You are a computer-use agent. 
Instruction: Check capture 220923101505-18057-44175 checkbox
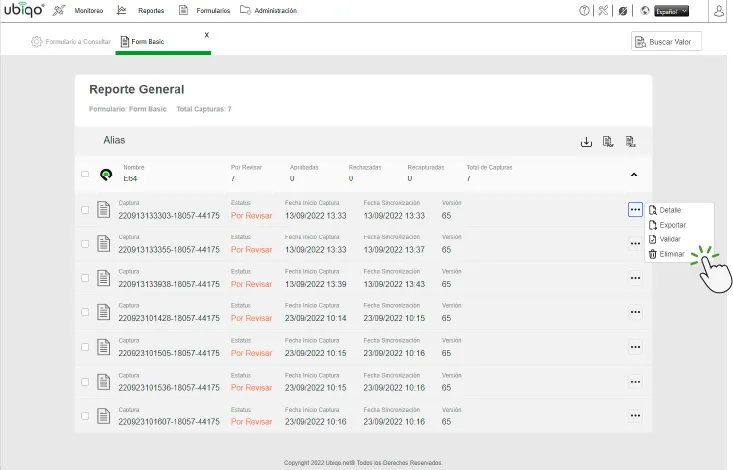85,347
